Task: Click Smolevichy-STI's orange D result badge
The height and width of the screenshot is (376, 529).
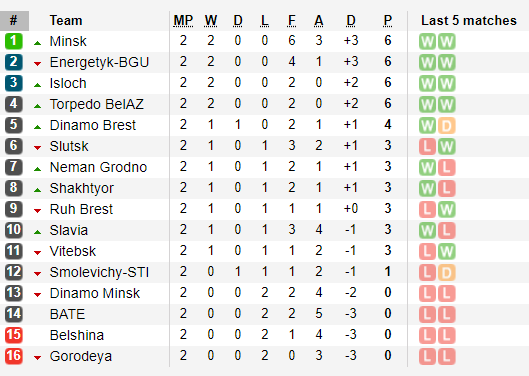Action: (x=447, y=273)
